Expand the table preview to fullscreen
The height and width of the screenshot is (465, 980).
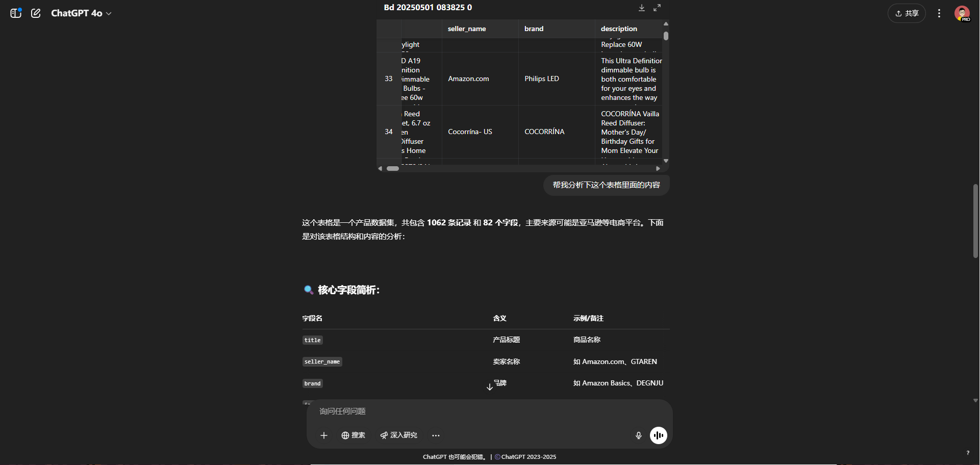coord(657,8)
